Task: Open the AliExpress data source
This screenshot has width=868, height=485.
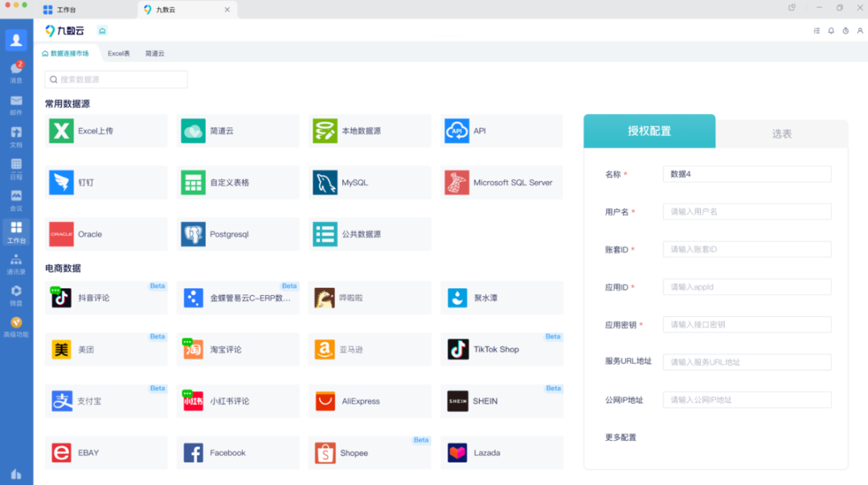Action: point(370,401)
